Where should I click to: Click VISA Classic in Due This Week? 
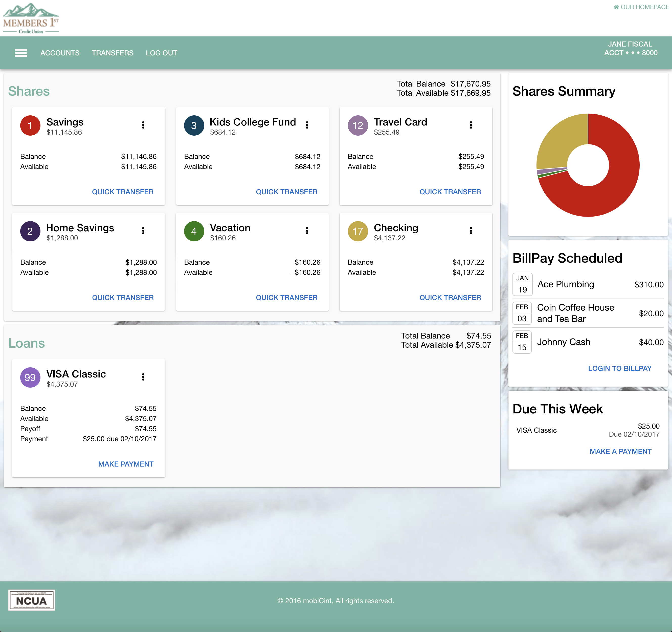tap(536, 430)
